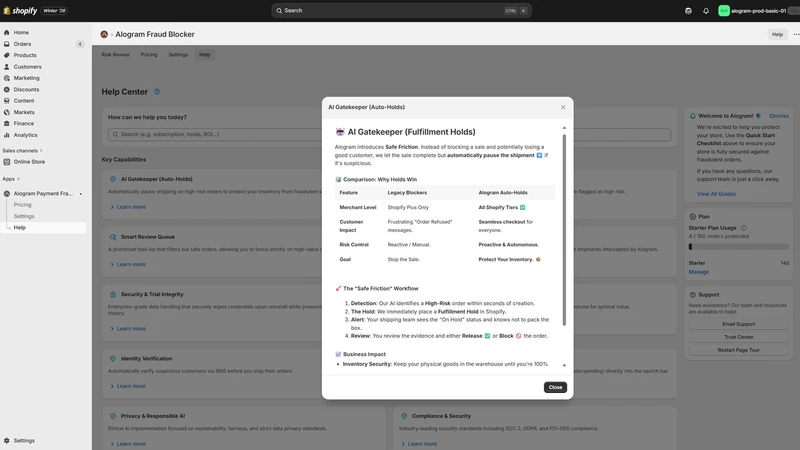Click the Restart Page Tour button
This screenshot has height=450, width=800.
click(x=738, y=350)
